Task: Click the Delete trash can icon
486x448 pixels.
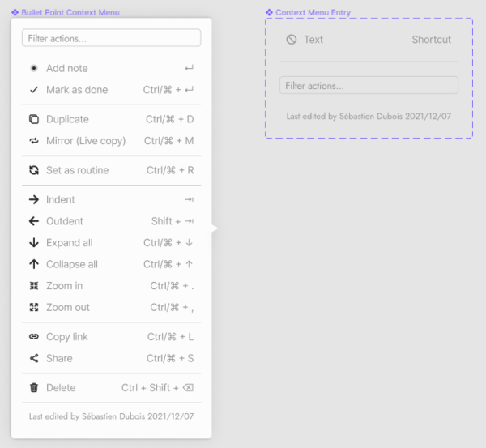Action: tap(34, 388)
